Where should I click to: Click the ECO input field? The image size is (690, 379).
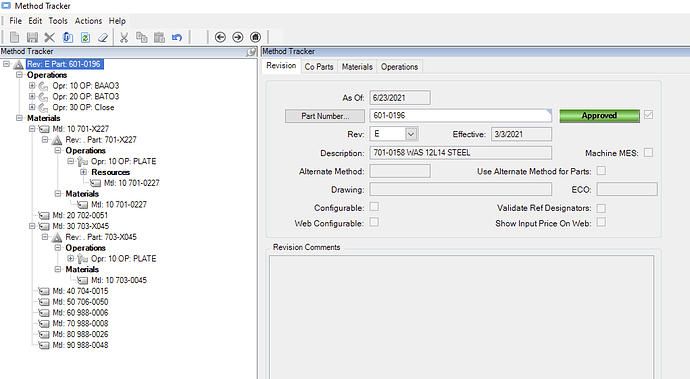click(627, 189)
